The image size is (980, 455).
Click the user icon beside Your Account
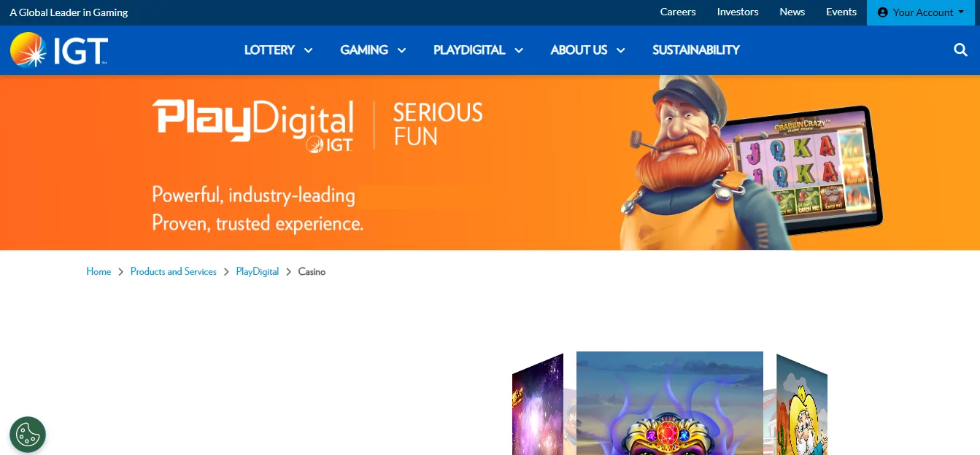[x=883, y=12]
